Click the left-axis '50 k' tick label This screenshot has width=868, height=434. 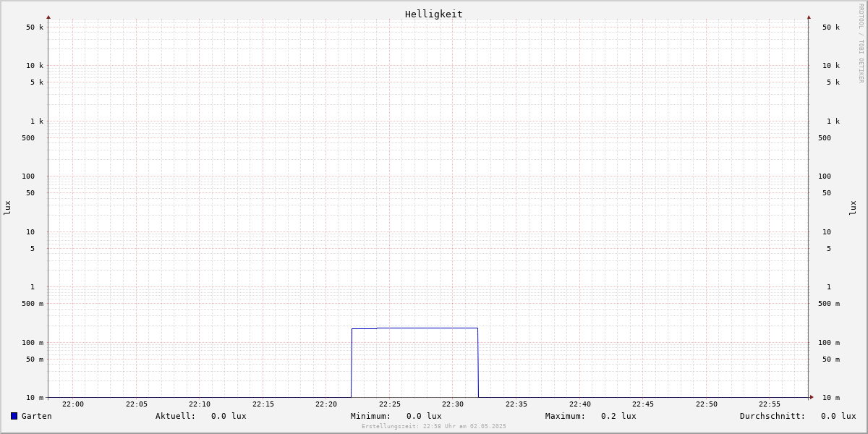point(35,27)
